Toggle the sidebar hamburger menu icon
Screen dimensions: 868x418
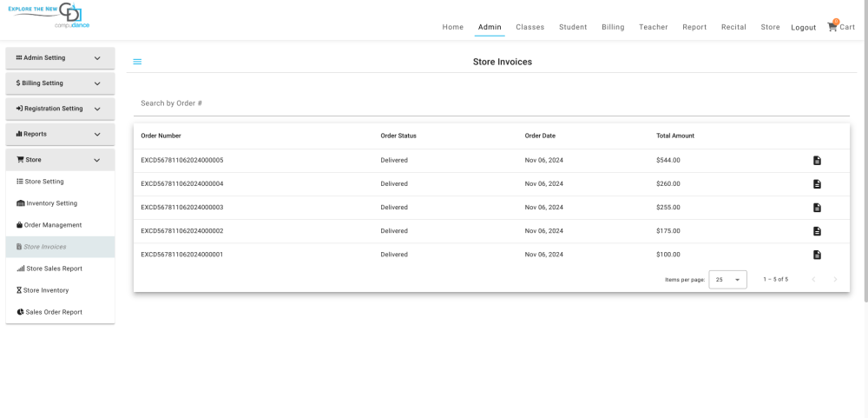(x=137, y=62)
